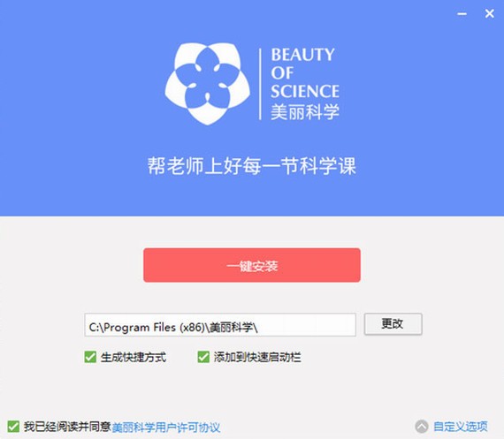Image resolution: width=504 pixels, height=439 pixels.
Task: Minimize the installer window
Action: (x=462, y=14)
